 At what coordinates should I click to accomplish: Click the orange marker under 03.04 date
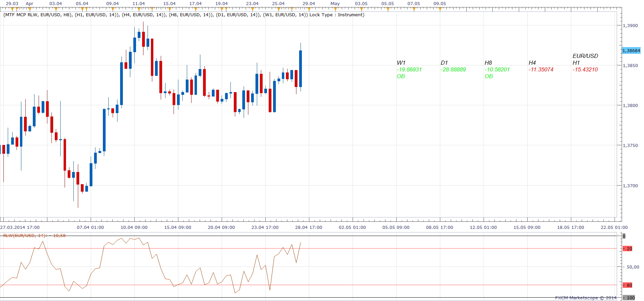[x=55, y=9]
